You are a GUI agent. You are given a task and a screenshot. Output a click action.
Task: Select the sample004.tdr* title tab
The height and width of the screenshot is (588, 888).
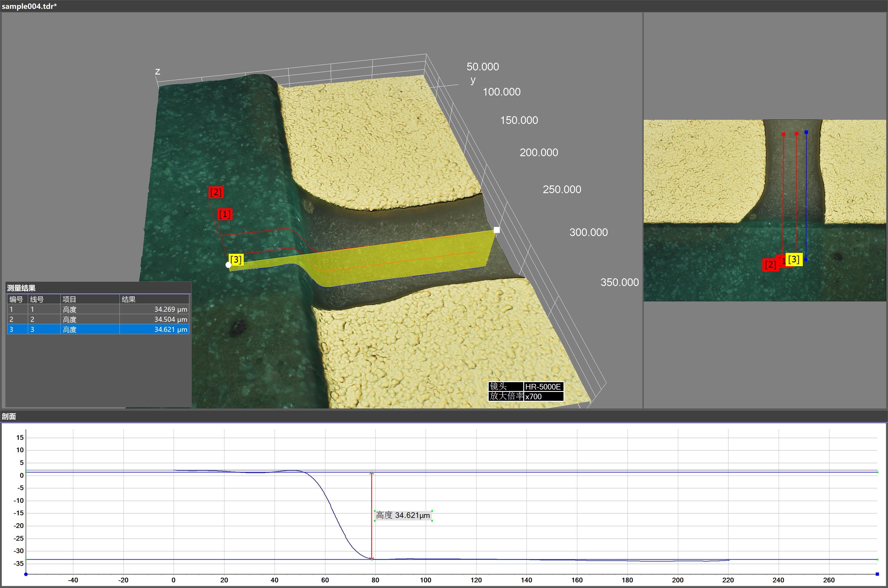click(x=29, y=7)
